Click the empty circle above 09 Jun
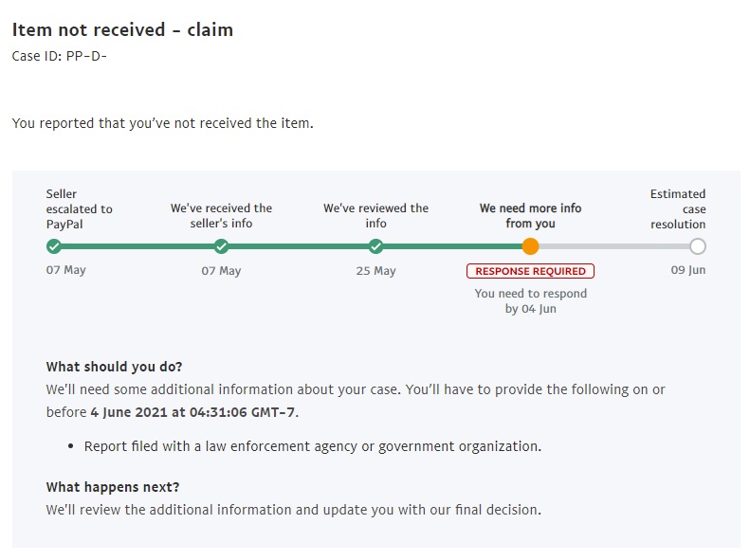This screenshot has width=750, height=560. pos(698,246)
